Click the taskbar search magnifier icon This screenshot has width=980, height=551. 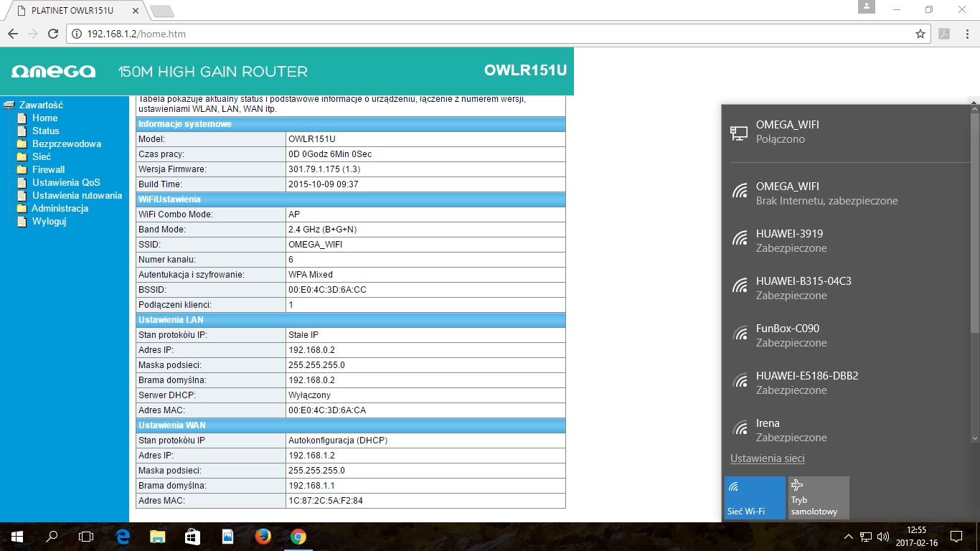(52, 537)
